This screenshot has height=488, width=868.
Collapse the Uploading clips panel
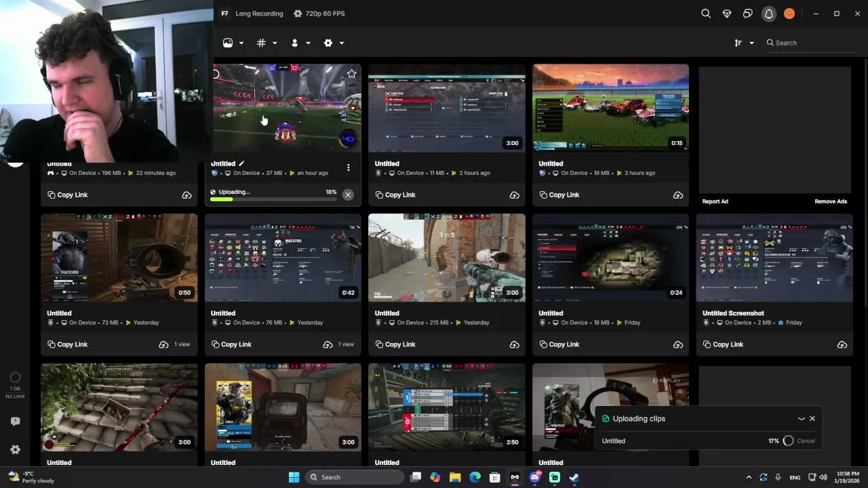[x=801, y=419]
